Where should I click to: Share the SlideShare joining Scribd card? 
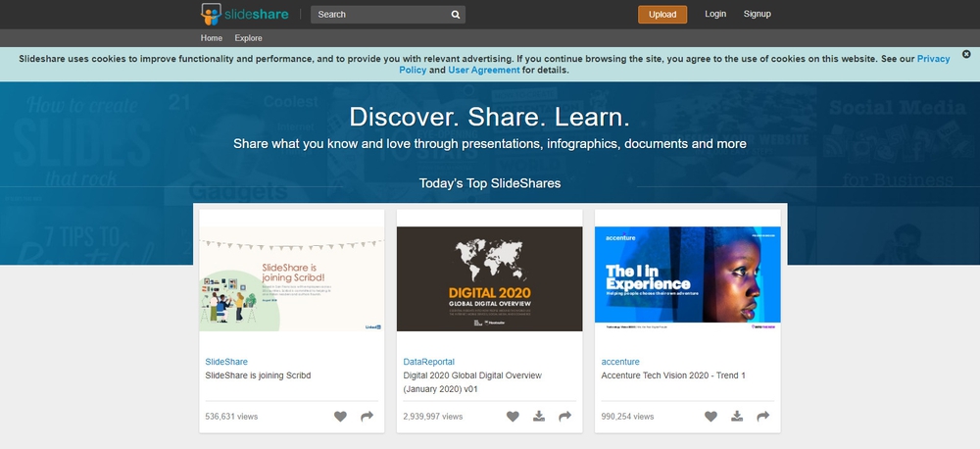pos(367,417)
